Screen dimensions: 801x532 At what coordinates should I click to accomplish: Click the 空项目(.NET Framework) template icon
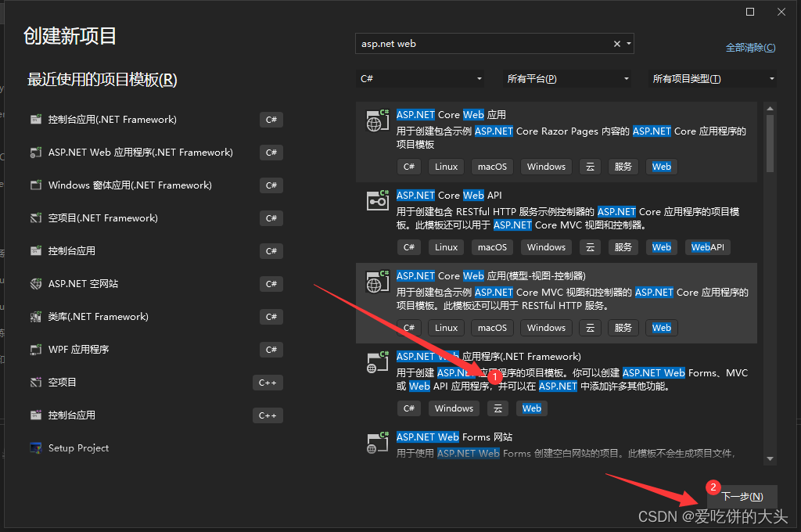tap(36, 218)
